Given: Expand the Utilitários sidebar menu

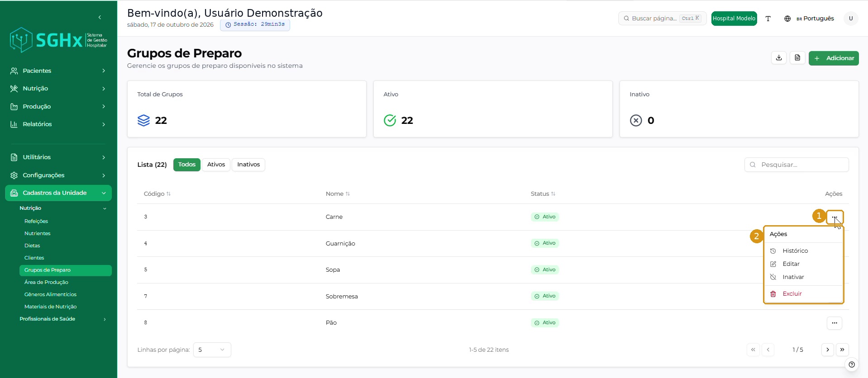Looking at the screenshot, I should click(x=58, y=157).
